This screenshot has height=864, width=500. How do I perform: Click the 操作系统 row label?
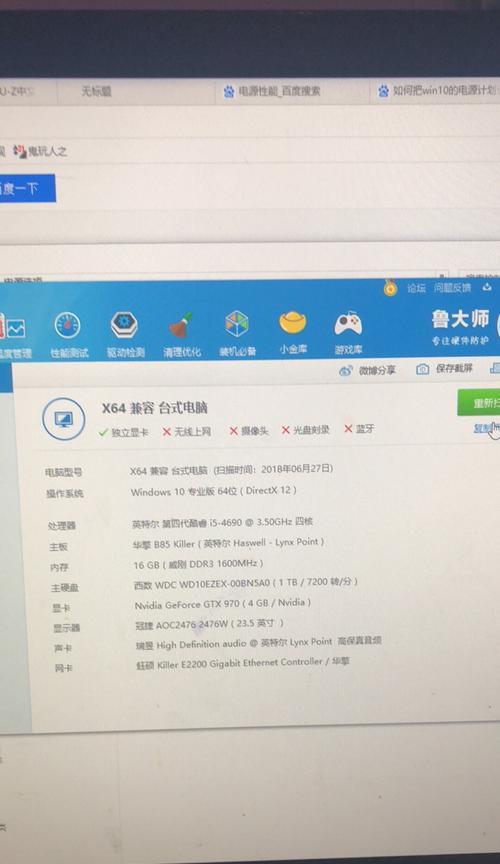pos(65,494)
